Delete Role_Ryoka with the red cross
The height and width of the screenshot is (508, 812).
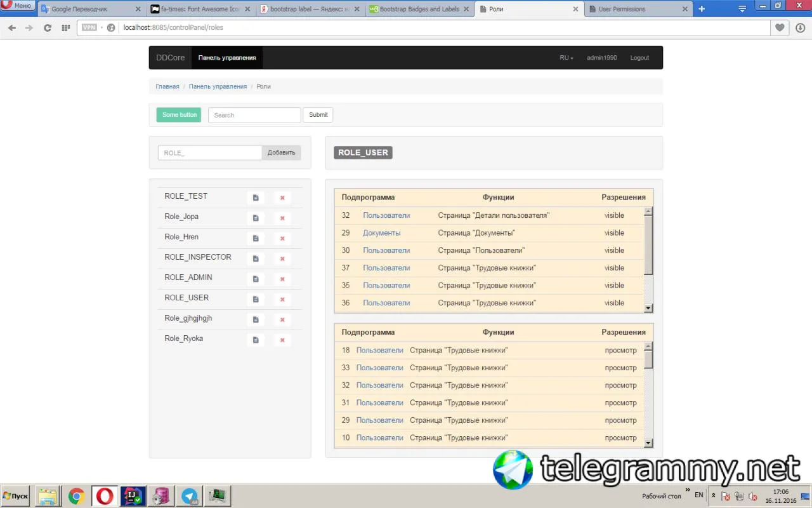[282, 340]
